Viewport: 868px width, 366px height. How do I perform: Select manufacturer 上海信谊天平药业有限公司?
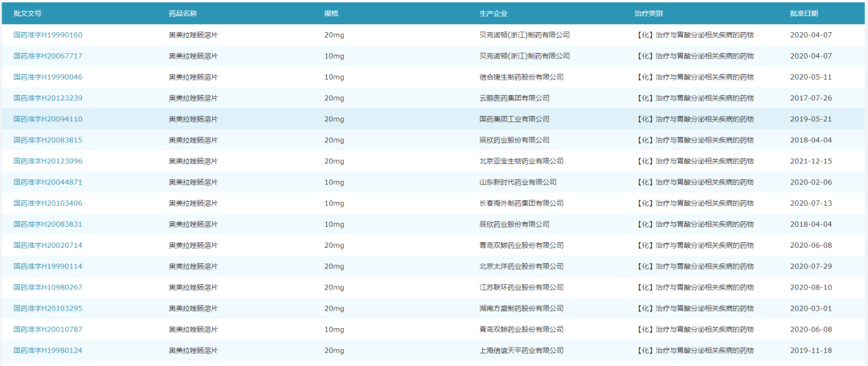click(522, 351)
